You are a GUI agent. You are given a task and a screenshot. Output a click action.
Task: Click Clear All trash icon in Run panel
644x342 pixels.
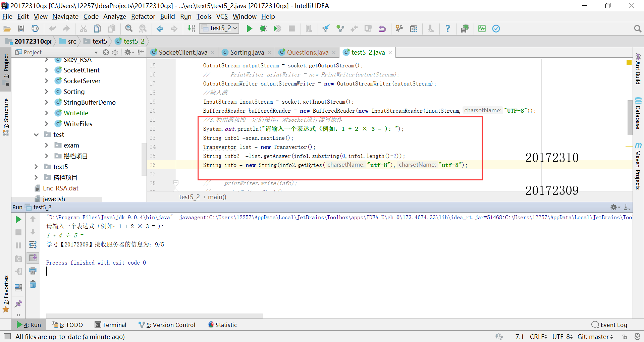click(x=33, y=284)
